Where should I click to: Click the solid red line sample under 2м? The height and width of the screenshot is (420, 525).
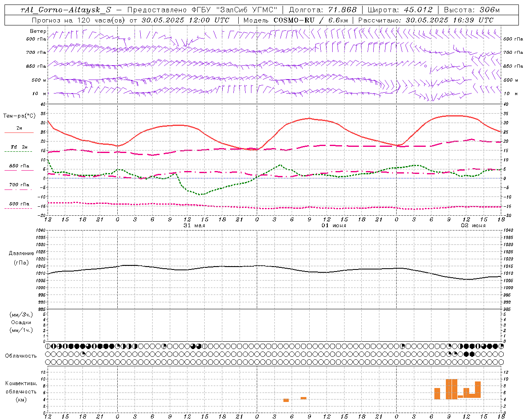(19, 133)
